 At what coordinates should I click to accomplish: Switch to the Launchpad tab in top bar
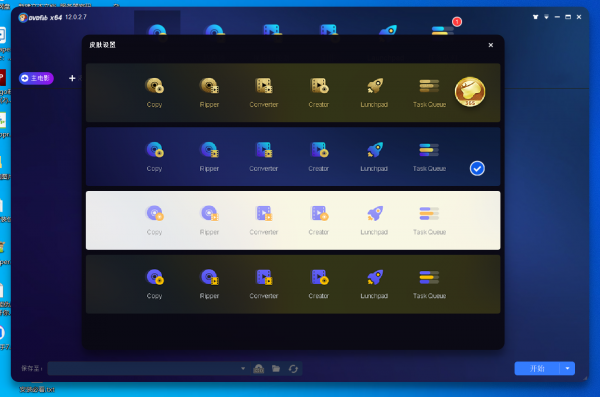click(388, 30)
